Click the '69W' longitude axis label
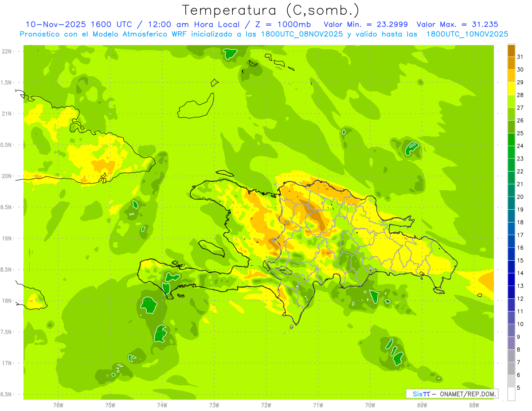Screen dimensions: 532x411 (422, 405)
